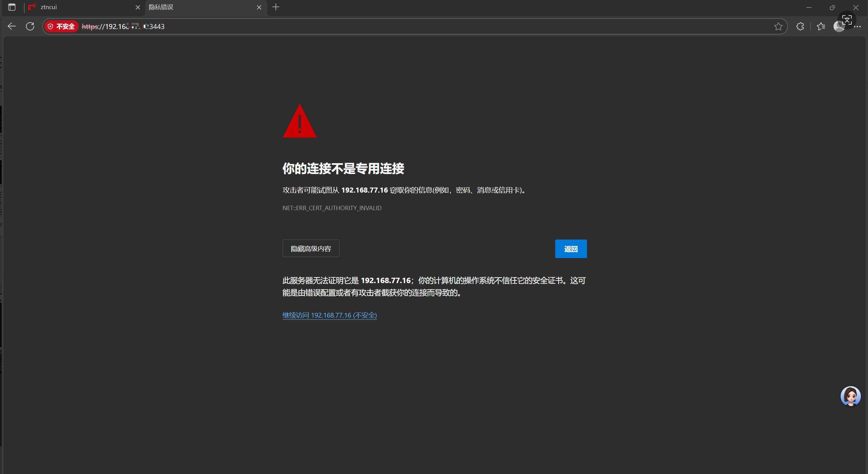Open the tab actions menu icon

point(12,7)
